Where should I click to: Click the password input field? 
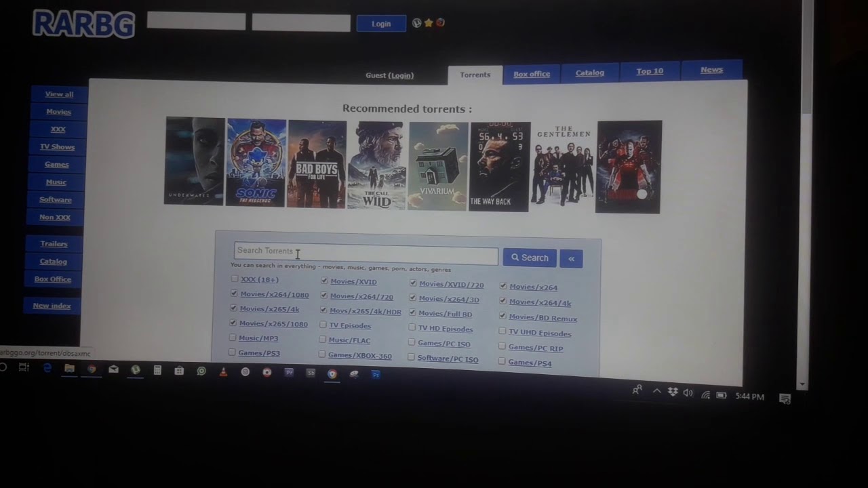(301, 22)
